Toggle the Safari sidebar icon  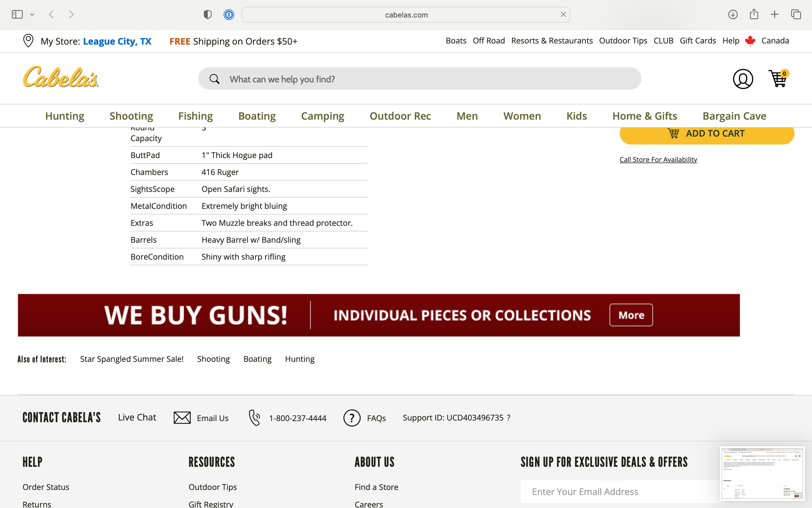point(17,14)
